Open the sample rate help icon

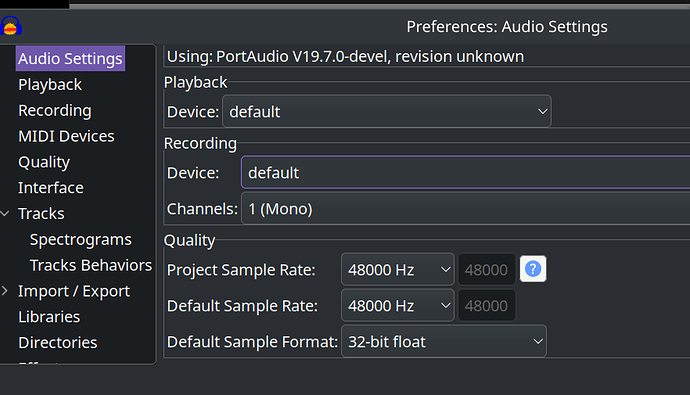533,269
